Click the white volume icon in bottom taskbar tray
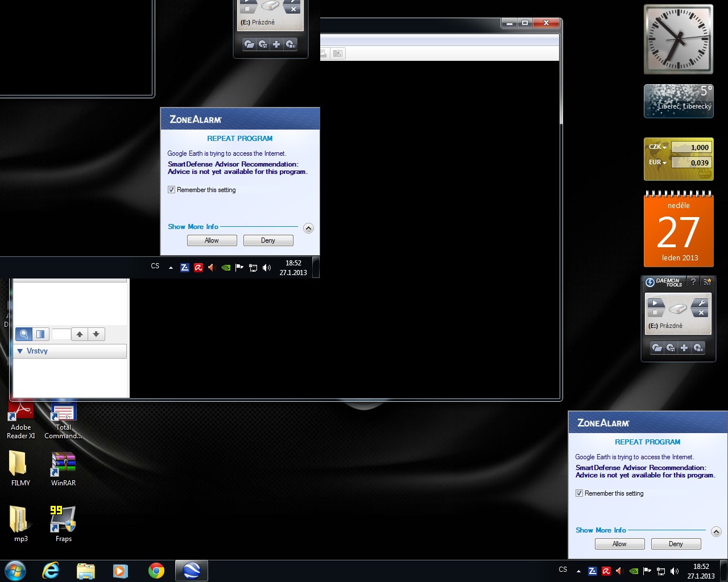Image resolution: width=728 pixels, height=582 pixels. (675, 571)
